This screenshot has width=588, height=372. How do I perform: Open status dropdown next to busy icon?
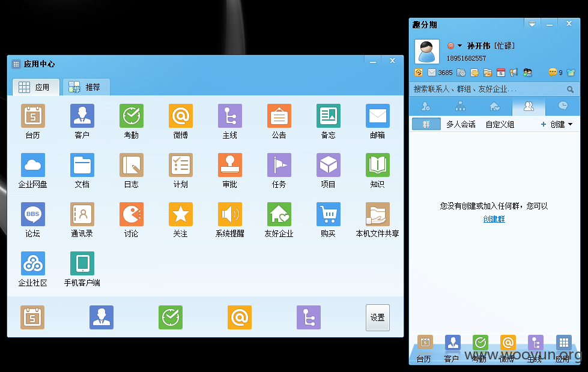click(x=459, y=46)
